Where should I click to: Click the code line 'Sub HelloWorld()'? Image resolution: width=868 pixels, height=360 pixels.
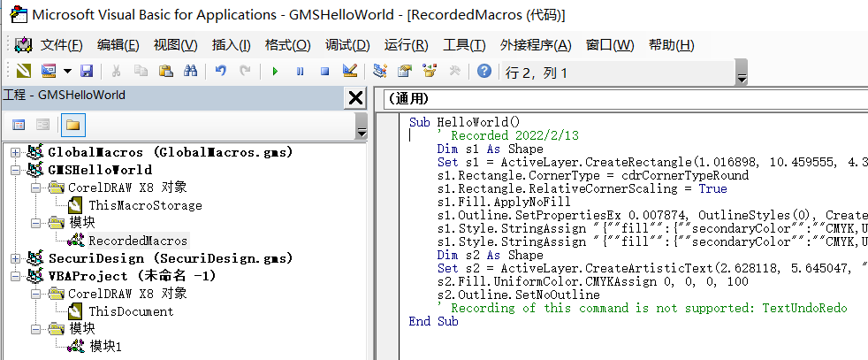coord(465,122)
